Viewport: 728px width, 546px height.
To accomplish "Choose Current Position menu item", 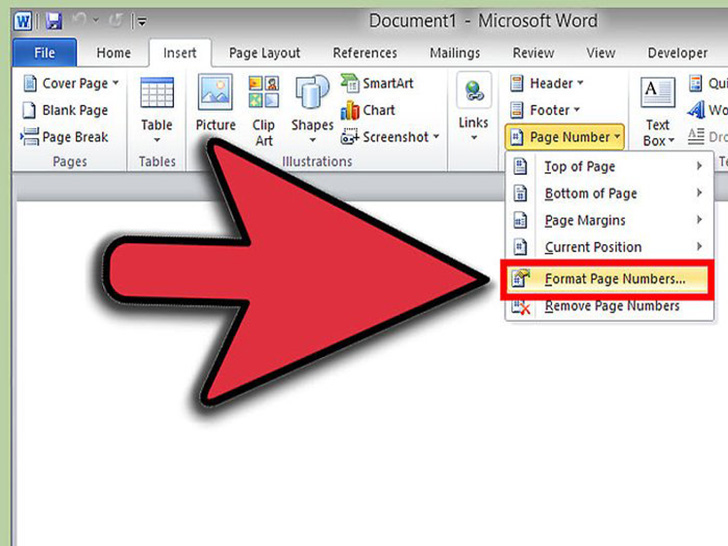I will 609,247.
